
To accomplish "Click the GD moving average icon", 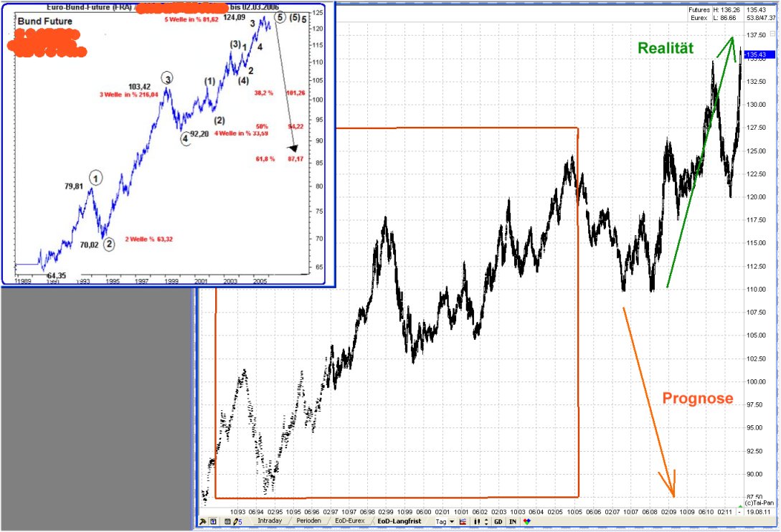I will pyautogui.click(x=500, y=521).
